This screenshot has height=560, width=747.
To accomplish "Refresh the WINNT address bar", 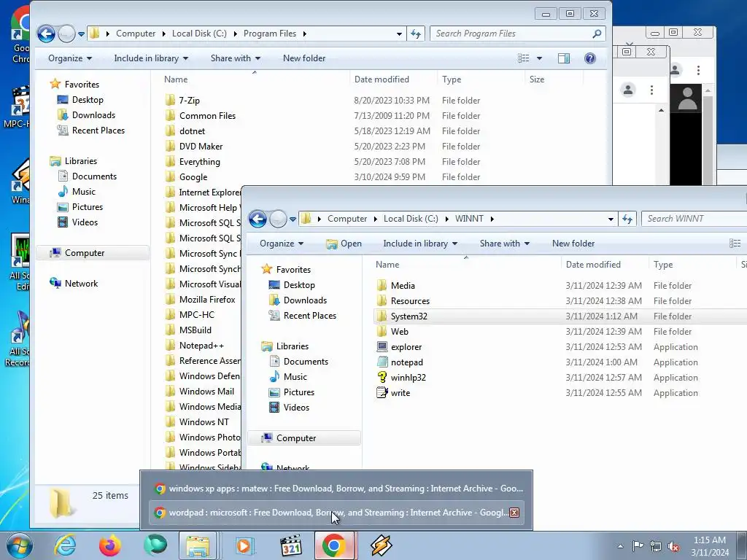I will pos(627,219).
